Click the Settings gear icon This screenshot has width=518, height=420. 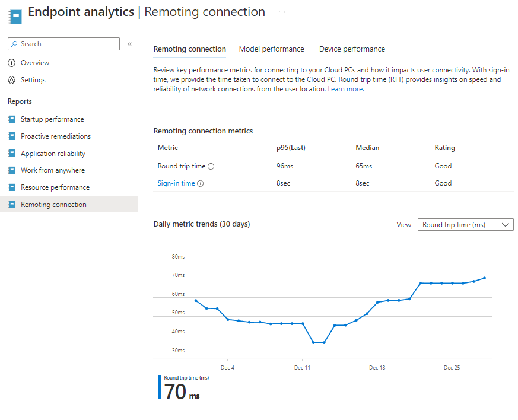pos(11,80)
